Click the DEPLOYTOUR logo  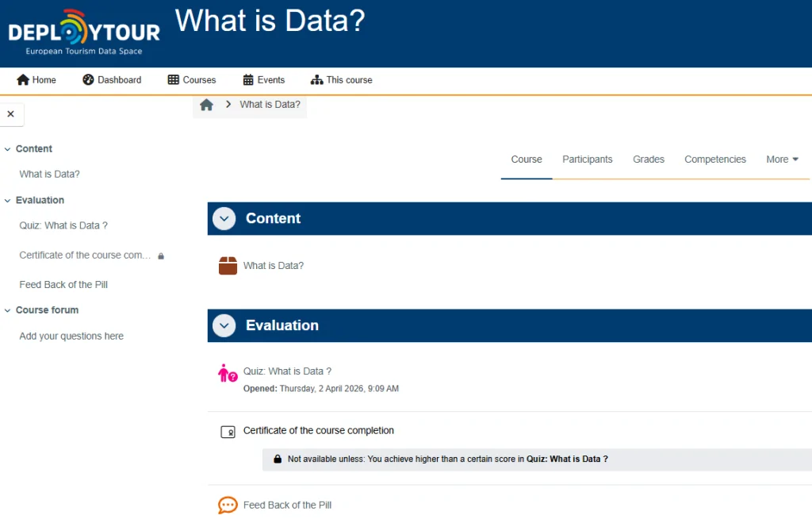[84, 33]
